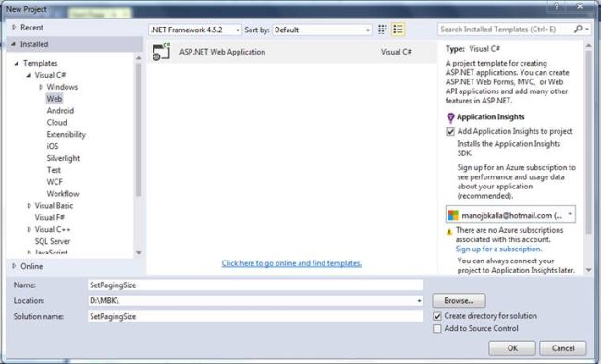Click the warning icon beside Azure subscriptions message

coord(449,232)
